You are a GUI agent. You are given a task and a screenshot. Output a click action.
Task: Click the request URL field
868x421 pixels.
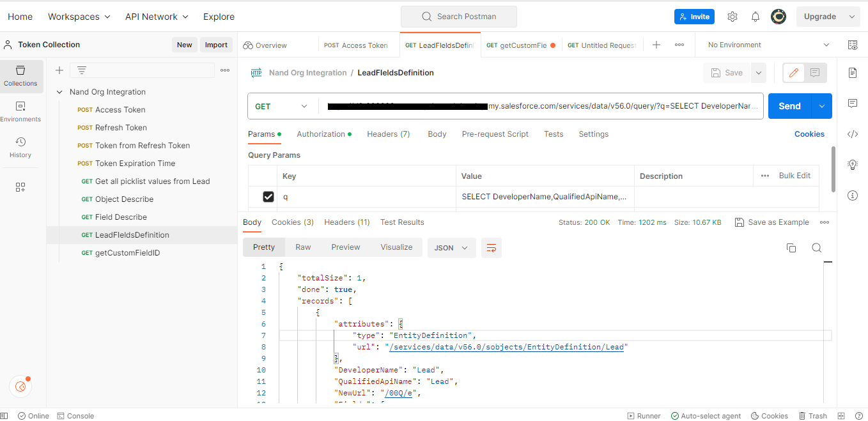click(x=542, y=106)
